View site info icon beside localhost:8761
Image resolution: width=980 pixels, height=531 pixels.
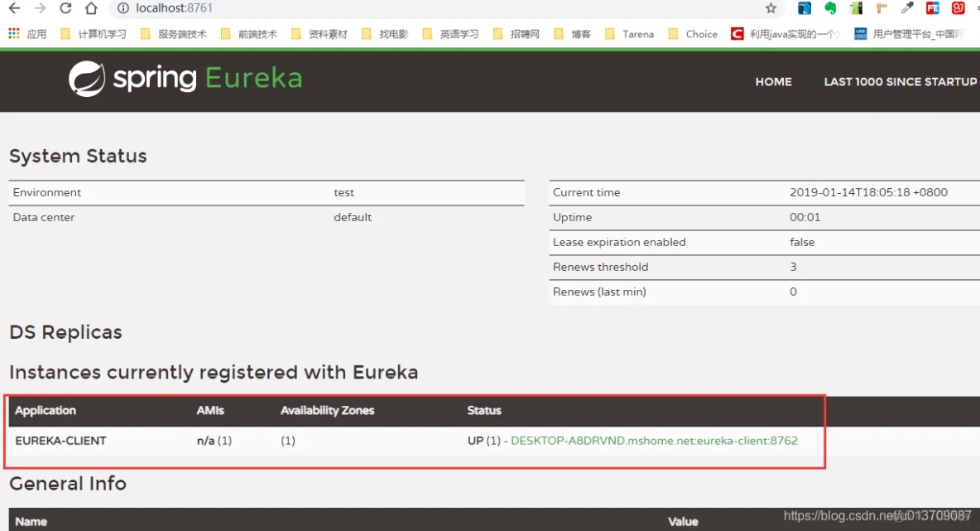[x=123, y=8]
